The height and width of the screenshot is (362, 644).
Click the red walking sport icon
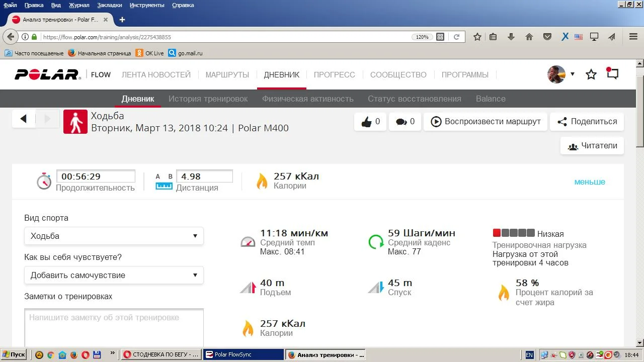click(75, 122)
